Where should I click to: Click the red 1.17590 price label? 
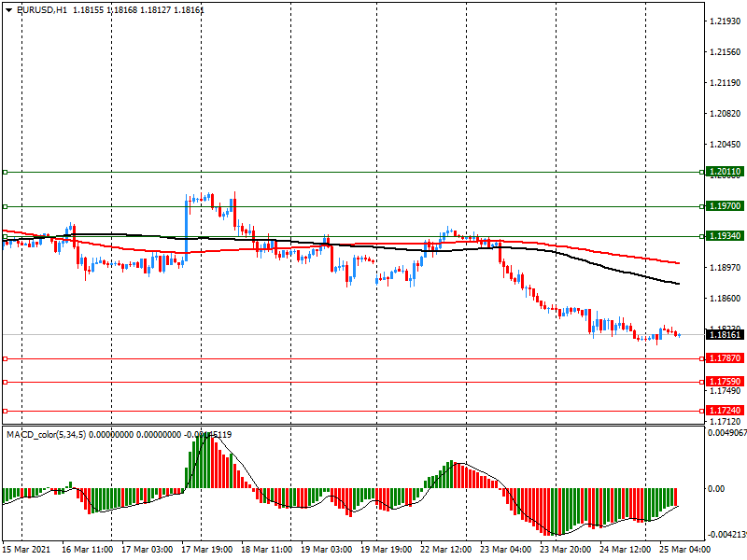click(725, 382)
